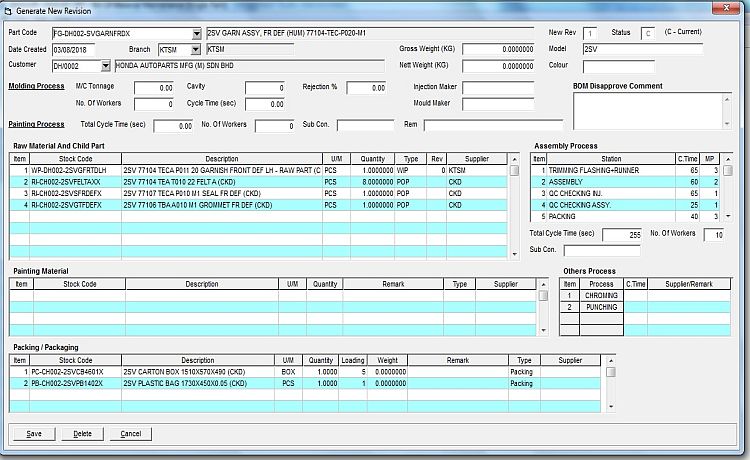Image resolution: width=750 pixels, height=460 pixels.
Task: Click into the Model input field
Action: point(643,49)
